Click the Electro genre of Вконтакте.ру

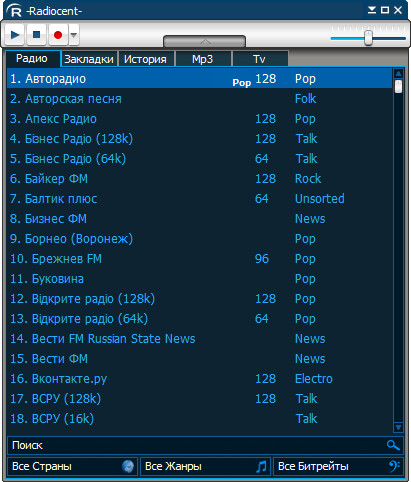[x=314, y=379]
